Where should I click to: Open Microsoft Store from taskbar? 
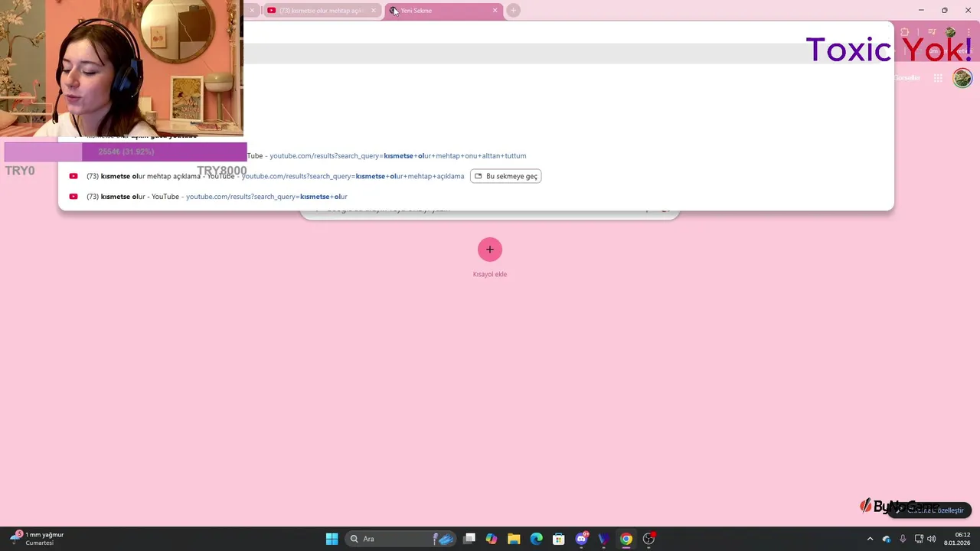click(x=559, y=539)
